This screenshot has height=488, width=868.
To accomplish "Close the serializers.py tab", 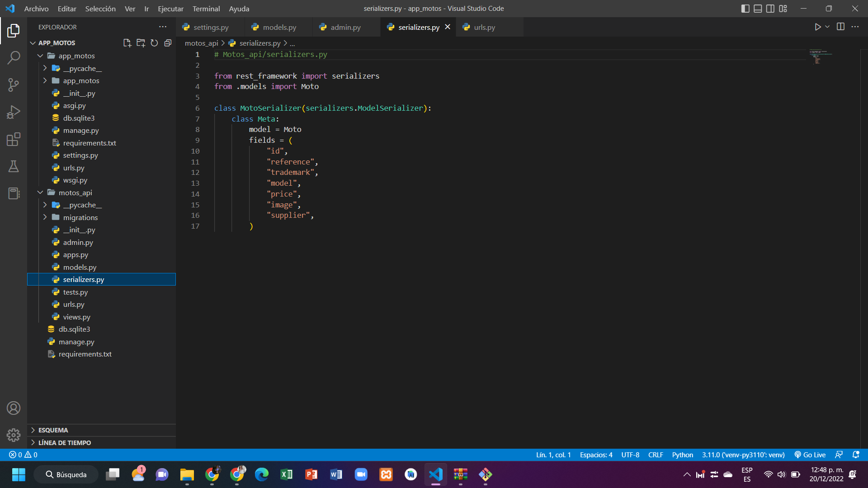I will coord(448,27).
